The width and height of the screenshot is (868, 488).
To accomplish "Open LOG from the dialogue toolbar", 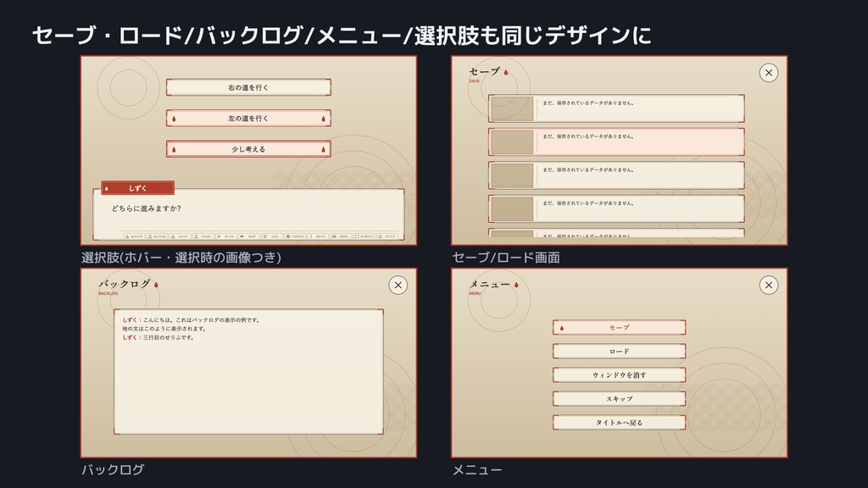I will pos(272,236).
